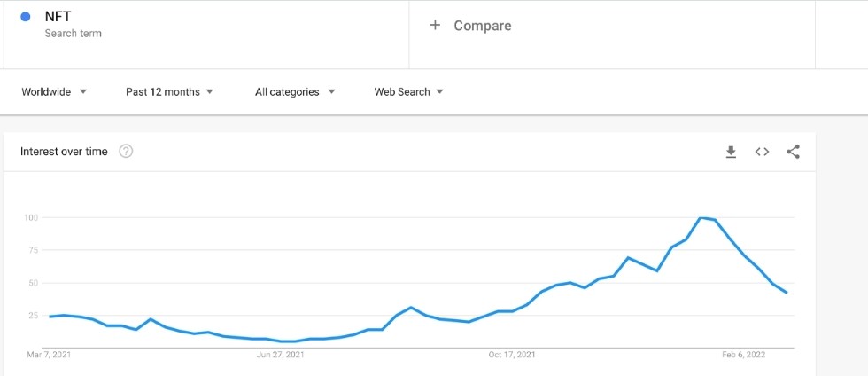Screen dimensions: 868x376
Task: Click the Mar 7, 2021 axis label
Action: (49, 356)
